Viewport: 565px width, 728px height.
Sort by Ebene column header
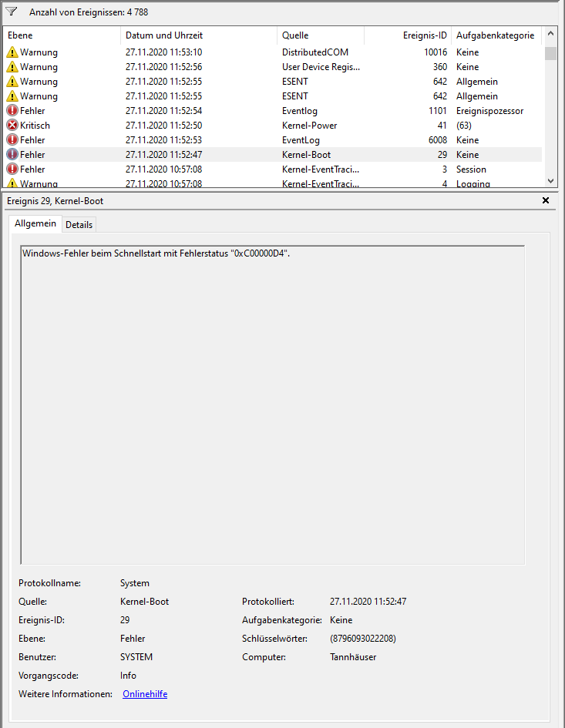(x=62, y=35)
